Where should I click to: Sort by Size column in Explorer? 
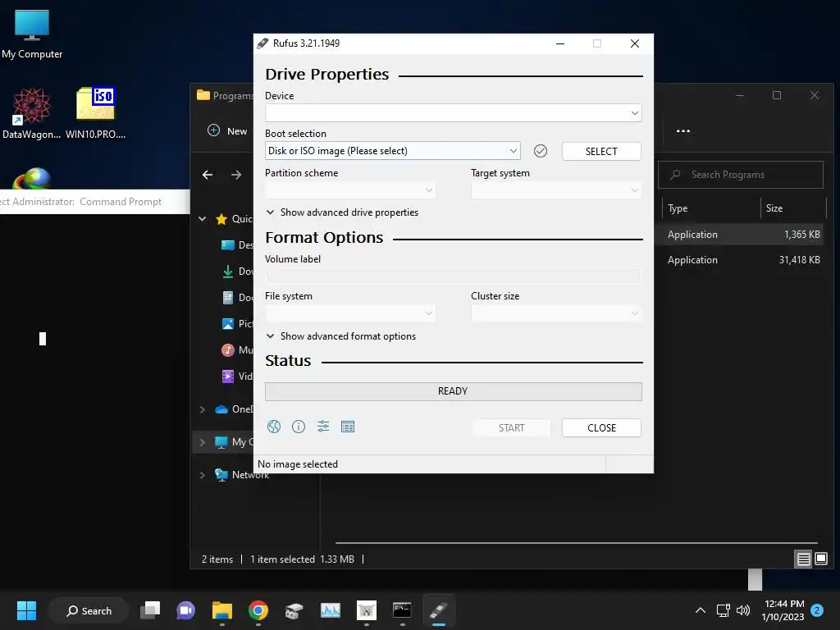[x=793, y=208]
